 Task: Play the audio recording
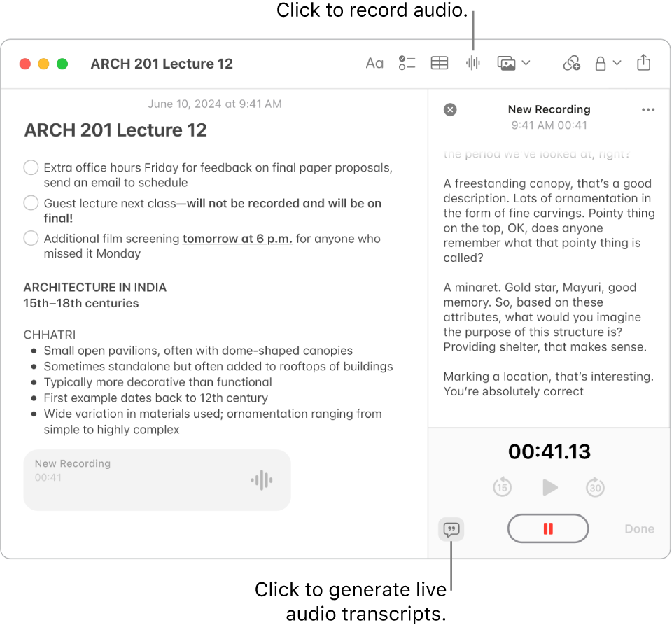tap(549, 487)
